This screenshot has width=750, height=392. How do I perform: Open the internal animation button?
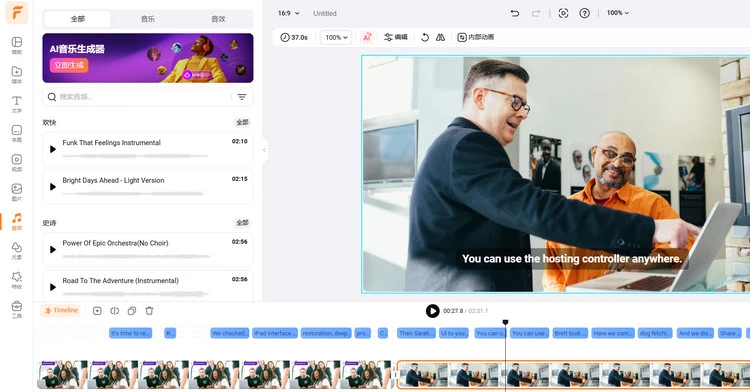[x=476, y=37]
